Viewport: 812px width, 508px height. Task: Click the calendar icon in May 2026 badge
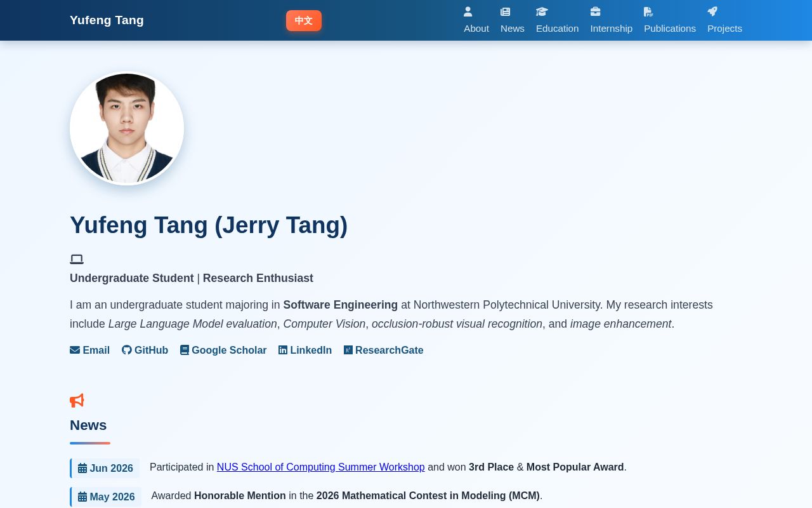[82, 497]
